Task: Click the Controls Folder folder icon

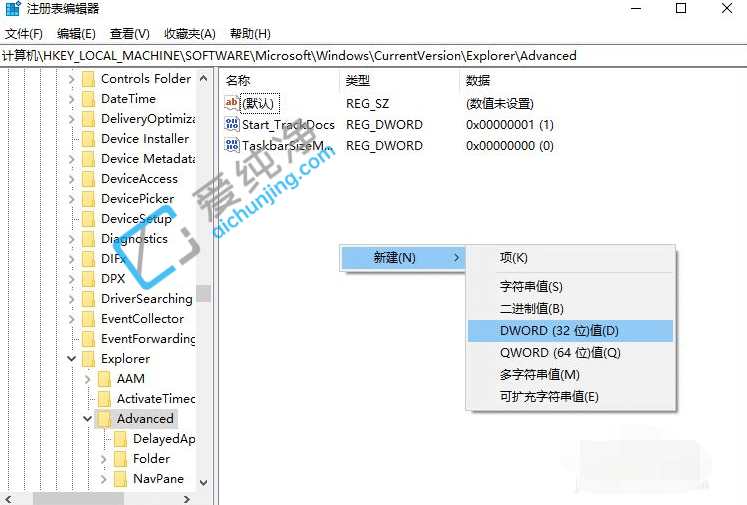Action: [88, 79]
